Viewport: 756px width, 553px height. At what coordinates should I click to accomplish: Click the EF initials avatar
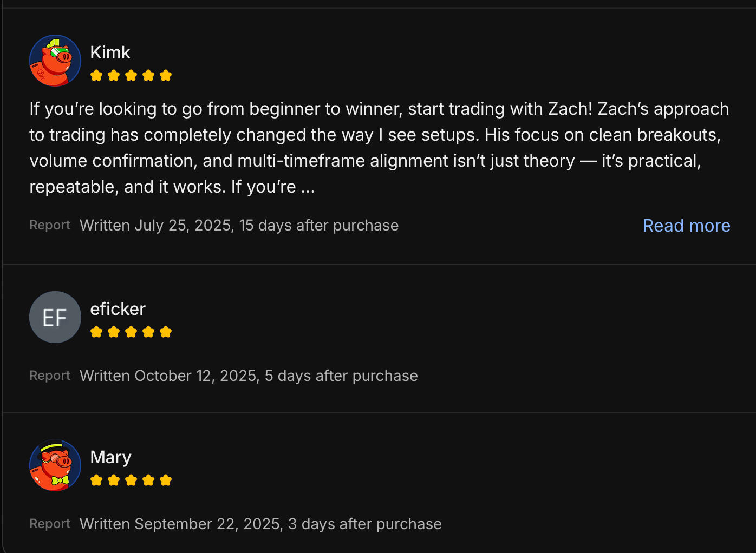pyautogui.click(x=55, y=317)
